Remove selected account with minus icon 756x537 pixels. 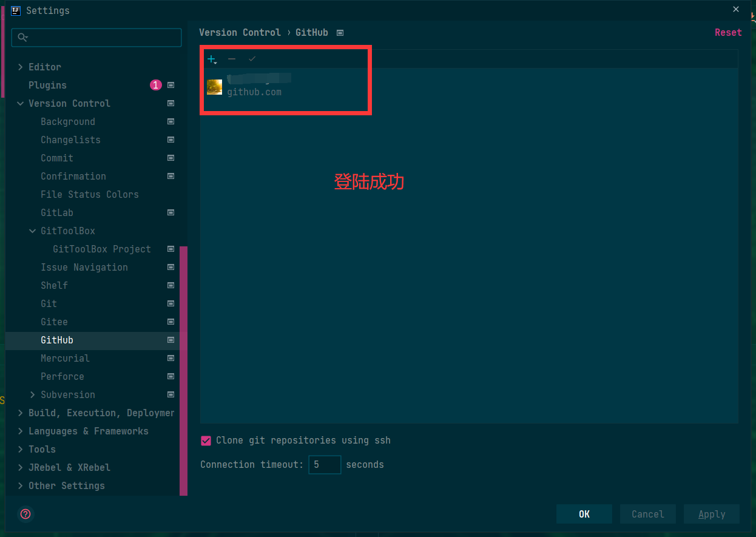click(232, 59)
